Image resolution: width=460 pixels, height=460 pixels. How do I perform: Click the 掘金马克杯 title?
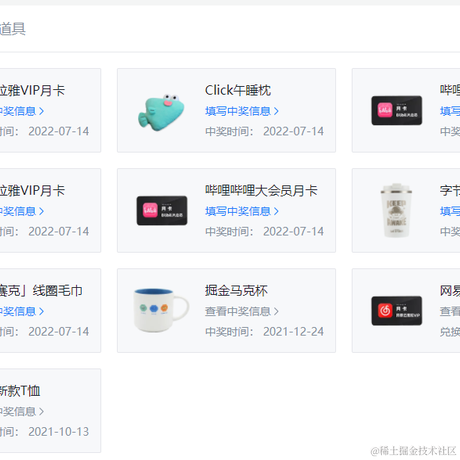pos(236,290)
